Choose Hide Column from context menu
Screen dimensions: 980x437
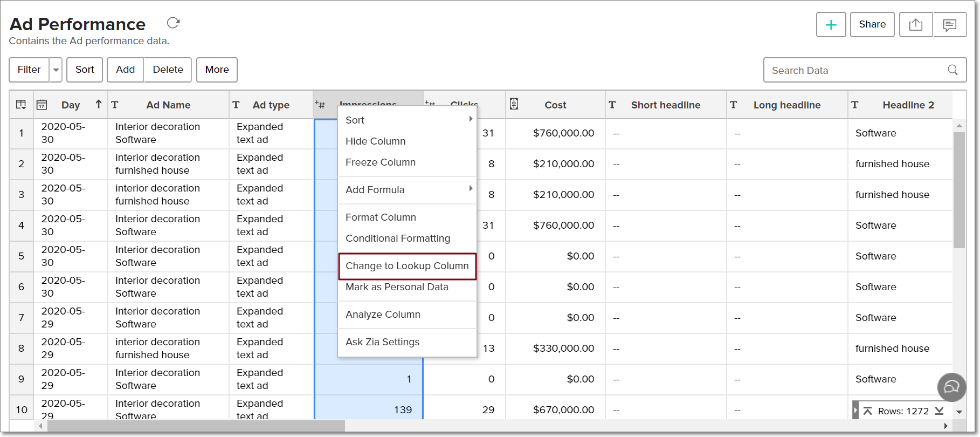pyautogui.click(x=375, y=141)
